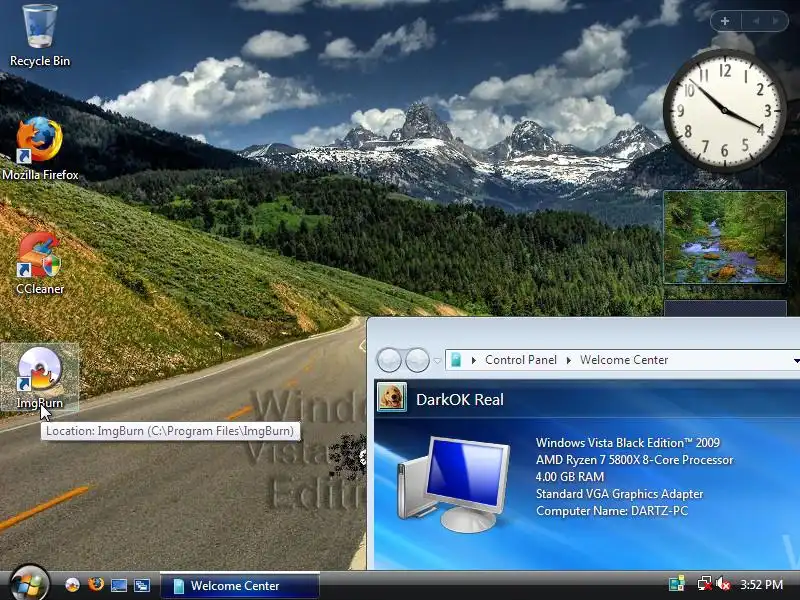Click the Windows Sidebar tray icon

[677, 584]
